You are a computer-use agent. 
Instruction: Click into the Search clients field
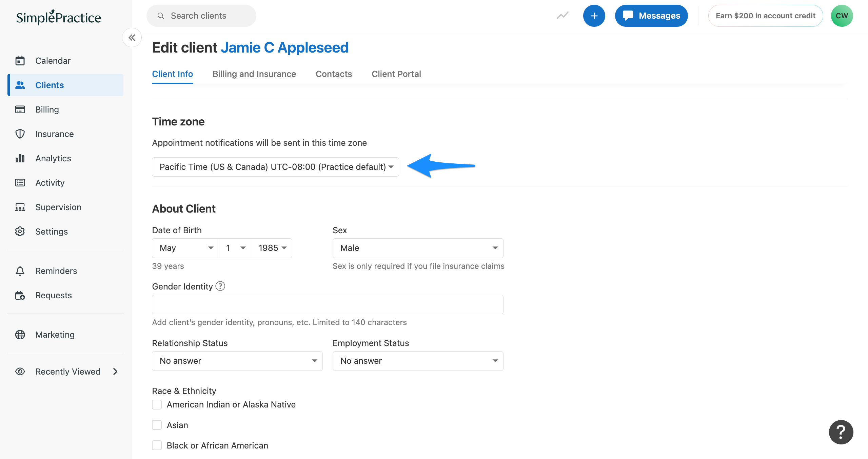point(201,16)
